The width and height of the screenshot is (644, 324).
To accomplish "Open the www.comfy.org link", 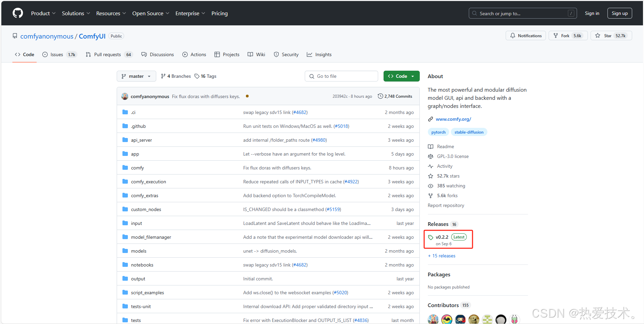I will point(453,119).
